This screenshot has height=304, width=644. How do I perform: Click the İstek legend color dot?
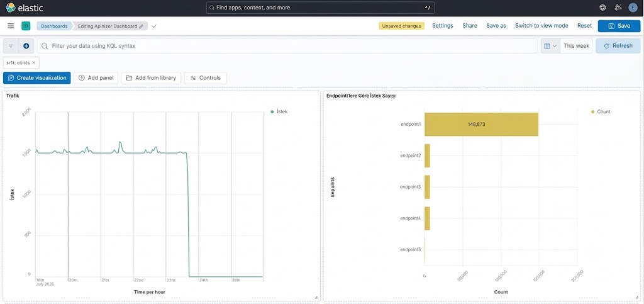pyautogui.click(x=272, y=112)
